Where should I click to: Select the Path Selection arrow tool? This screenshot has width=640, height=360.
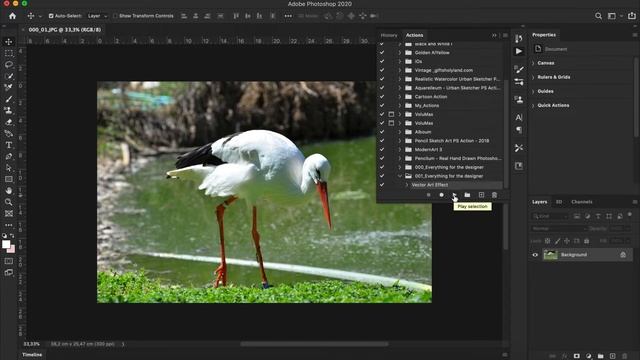[x=9, y=168]
